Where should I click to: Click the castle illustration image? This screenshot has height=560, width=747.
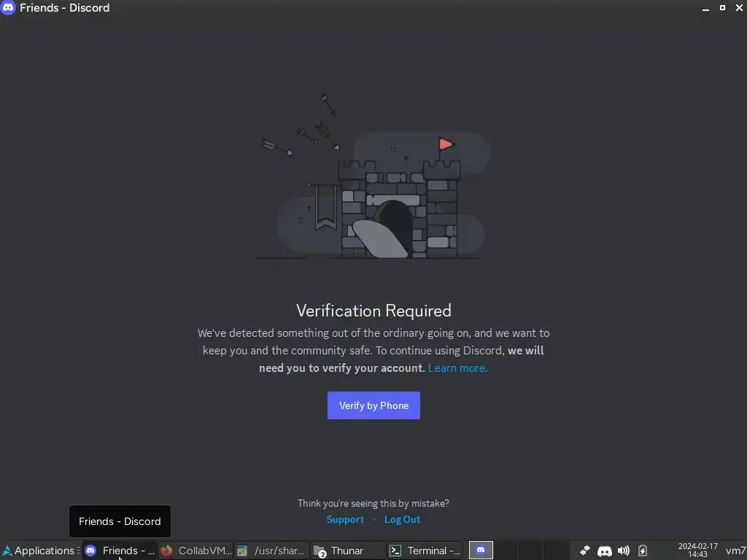(x=373, y=176)
